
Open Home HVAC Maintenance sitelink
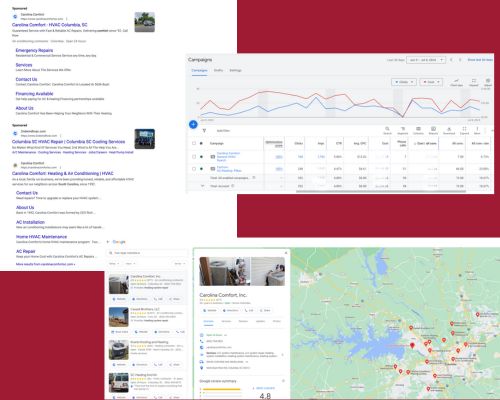41,237
